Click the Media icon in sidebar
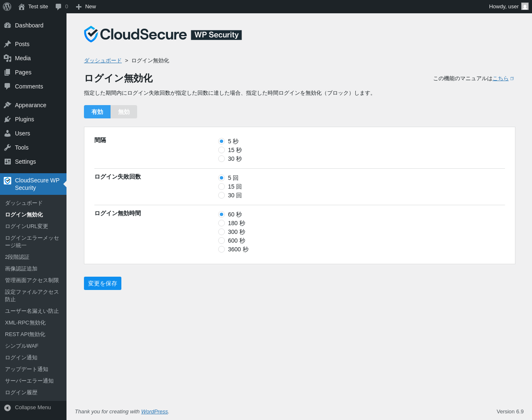532x420 pixels. click(x=7, y=58)
